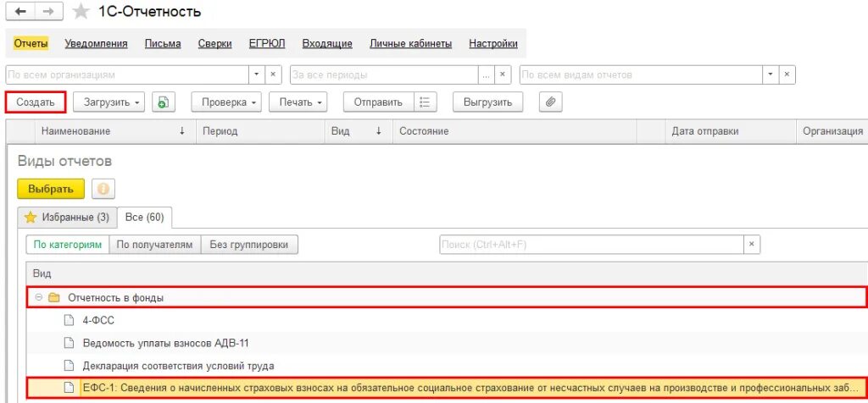The height and width of the screenshot is (403, 868).
Task: Switch to the Избранные (3) tab
Action: pos(67,218)
